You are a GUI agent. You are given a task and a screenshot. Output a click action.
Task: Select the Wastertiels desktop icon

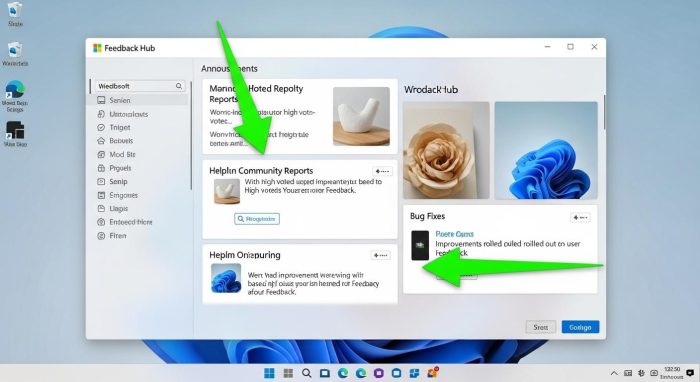click(x=15, y=54)
